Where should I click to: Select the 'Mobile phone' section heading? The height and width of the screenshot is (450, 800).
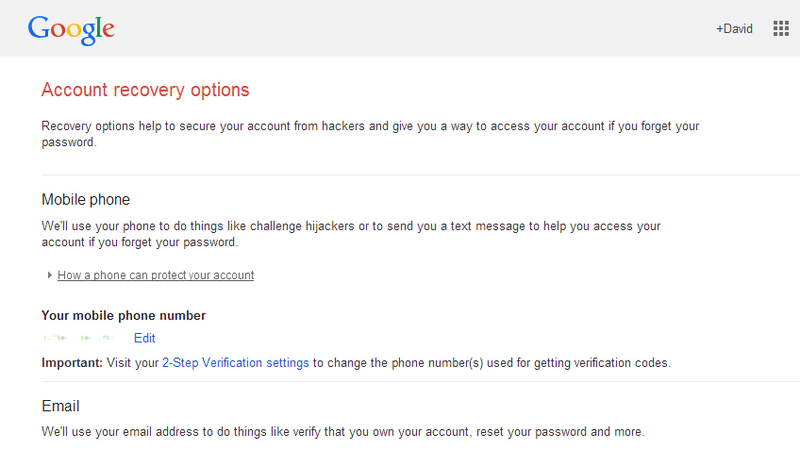click(86, 199)
